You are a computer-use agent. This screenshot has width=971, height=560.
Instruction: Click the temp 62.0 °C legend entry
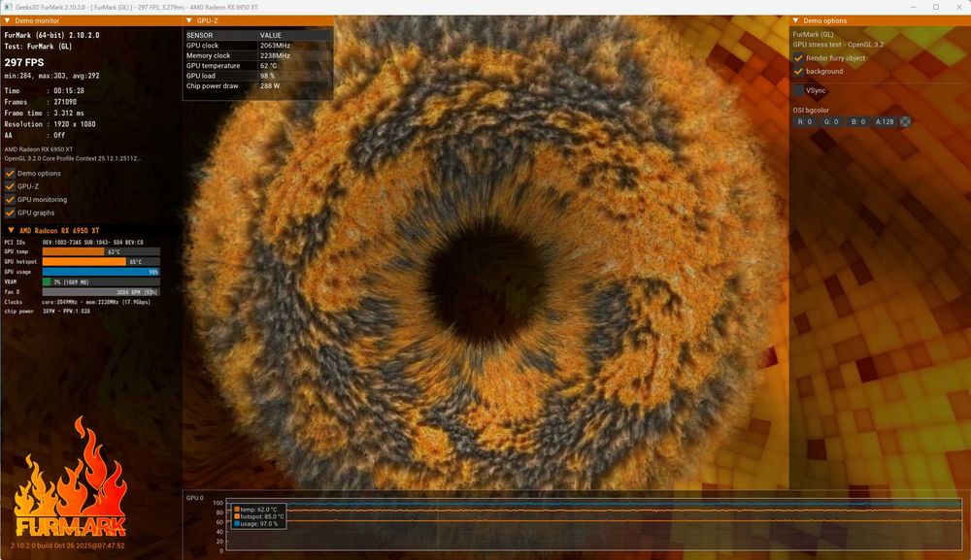[x=255, y=510]
